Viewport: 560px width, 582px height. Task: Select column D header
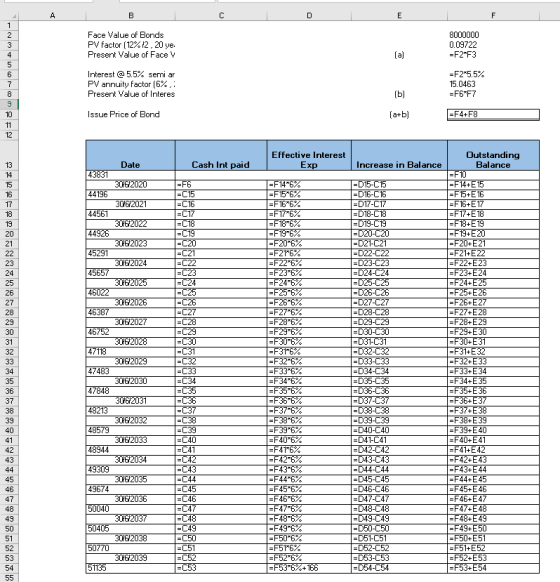[309, 16]
